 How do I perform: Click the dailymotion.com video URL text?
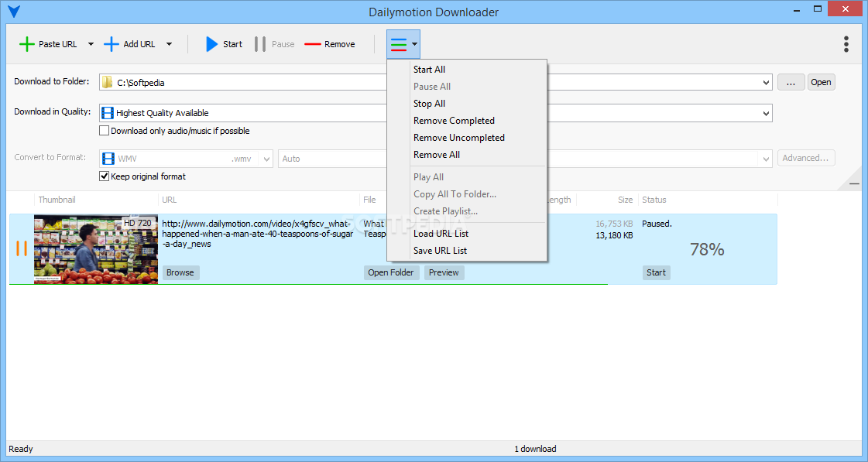257,234
